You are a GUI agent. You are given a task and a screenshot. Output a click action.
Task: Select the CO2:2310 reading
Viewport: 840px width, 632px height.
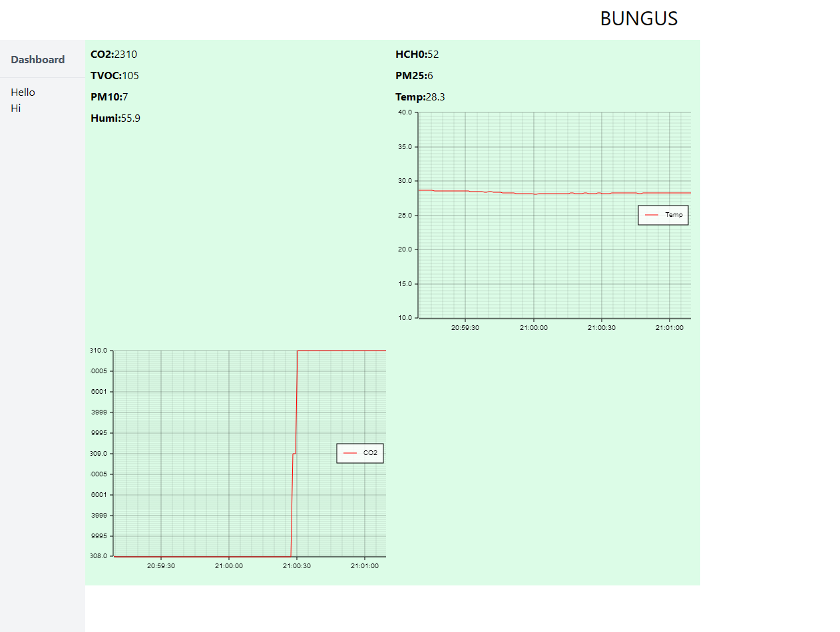pos(113,55)
